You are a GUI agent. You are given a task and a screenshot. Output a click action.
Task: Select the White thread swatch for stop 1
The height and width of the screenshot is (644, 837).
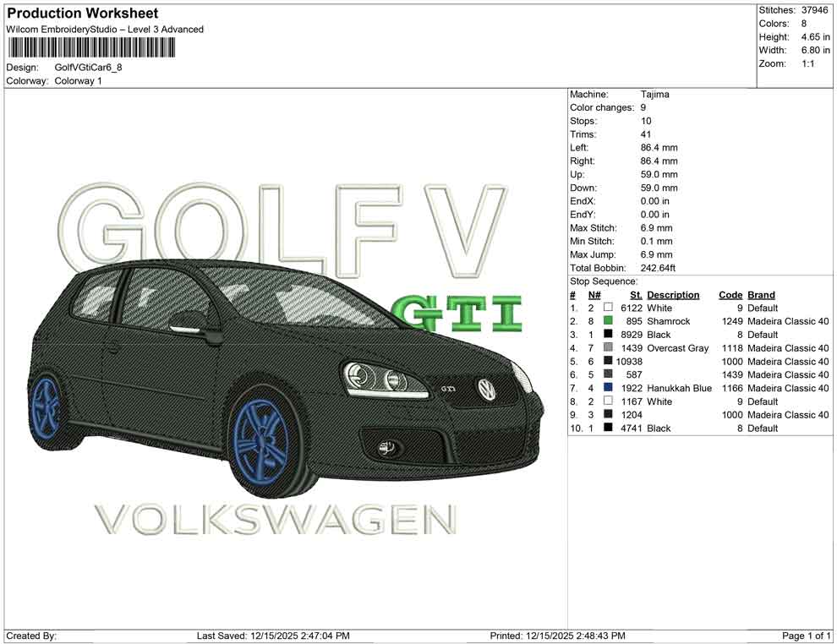click(606, 308)
